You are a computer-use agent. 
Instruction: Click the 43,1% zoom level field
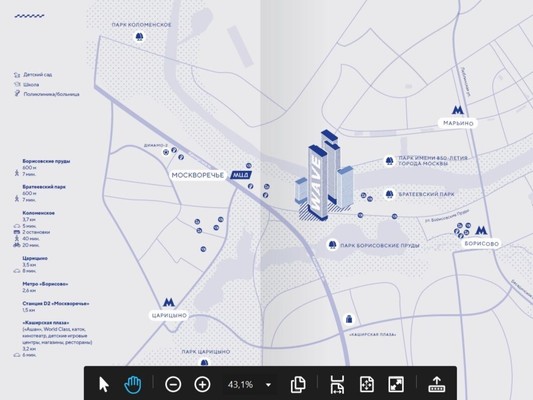(x=241, y=385)
